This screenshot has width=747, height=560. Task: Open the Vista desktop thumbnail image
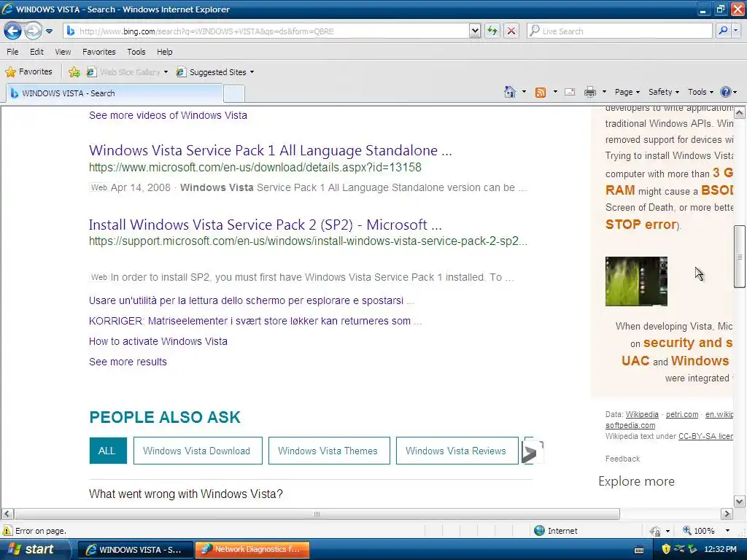(x=636, y=281)
